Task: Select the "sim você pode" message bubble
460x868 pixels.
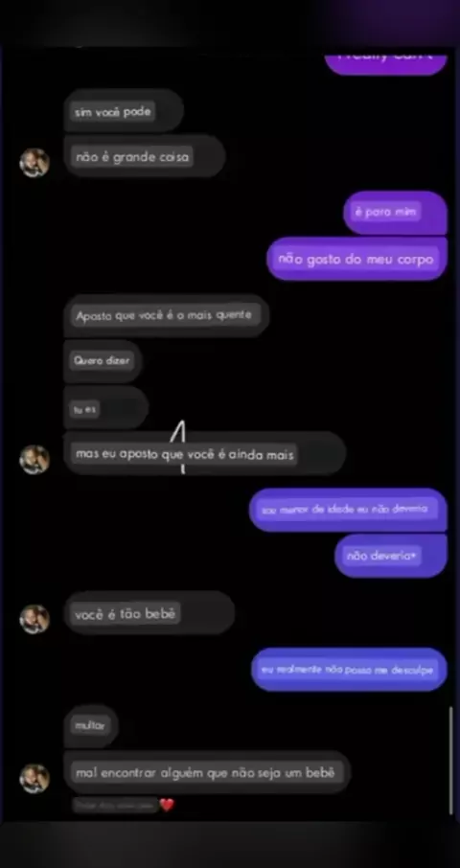Action: click(124, 111)
